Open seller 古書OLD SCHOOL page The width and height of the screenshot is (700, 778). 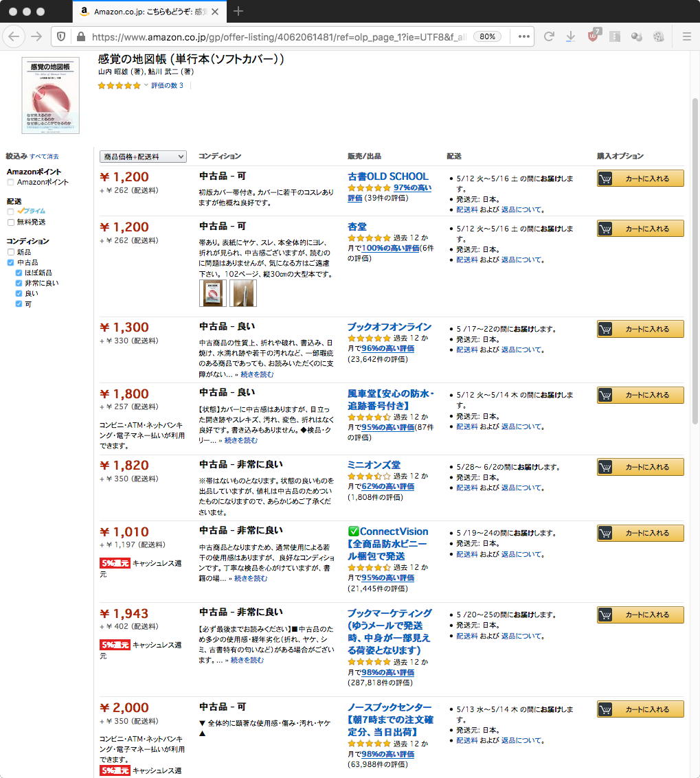387,176
